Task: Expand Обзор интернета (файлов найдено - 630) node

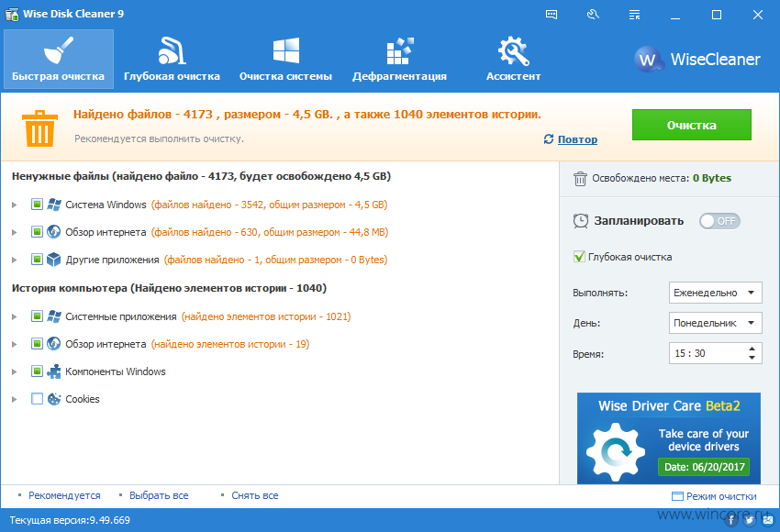Action: 15,232
